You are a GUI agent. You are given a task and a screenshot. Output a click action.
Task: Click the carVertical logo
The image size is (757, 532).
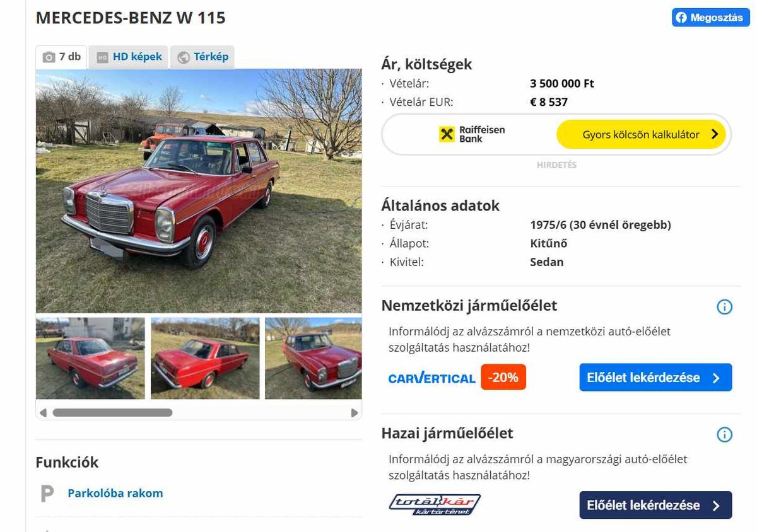point(431,378)
